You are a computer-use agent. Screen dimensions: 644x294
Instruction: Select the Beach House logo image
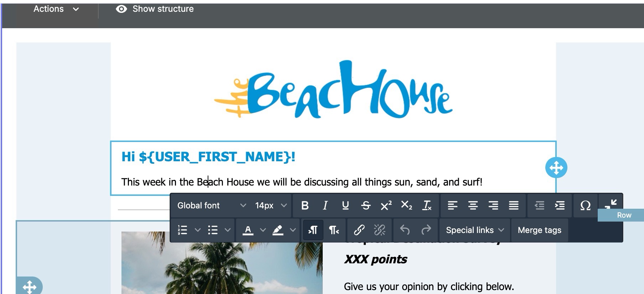[333, 89]
